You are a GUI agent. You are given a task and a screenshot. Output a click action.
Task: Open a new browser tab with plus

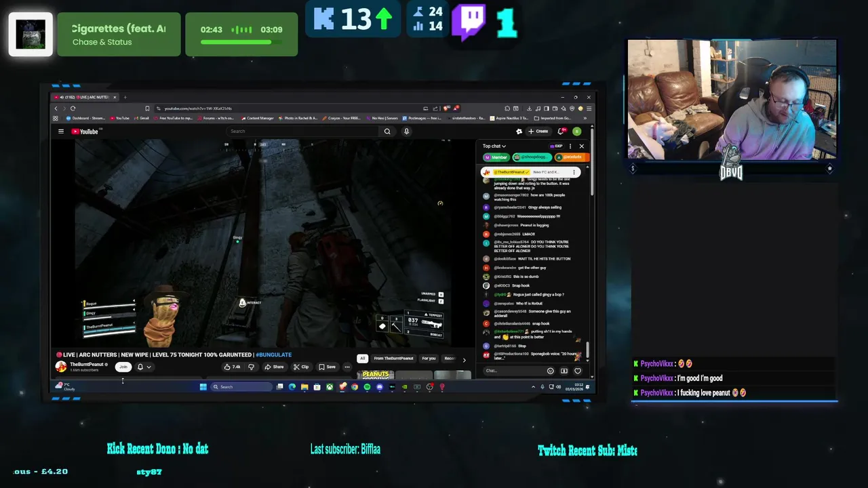coord(125,97)
